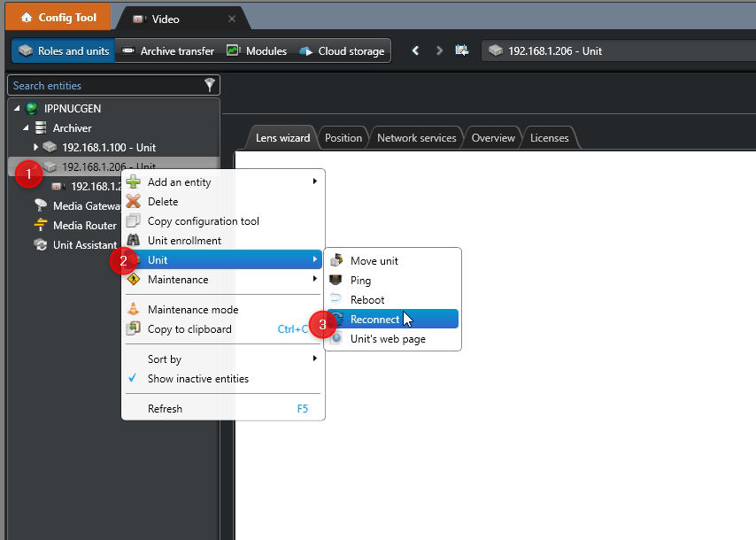Collapse the IPPNUCGEN tree node
Image resolution: width=756 pixels, height=540 pixels.
pyautogui.click(x=17, y=108)
